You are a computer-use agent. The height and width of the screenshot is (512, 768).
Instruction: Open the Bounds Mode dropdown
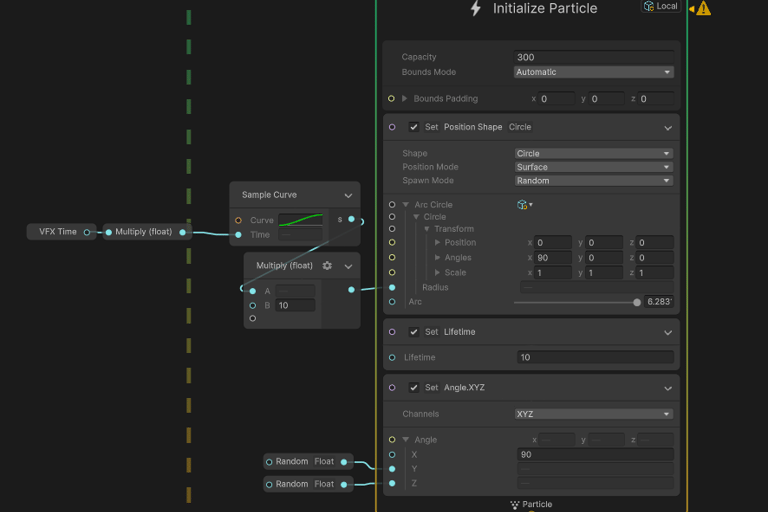click(x=593, y=72)
